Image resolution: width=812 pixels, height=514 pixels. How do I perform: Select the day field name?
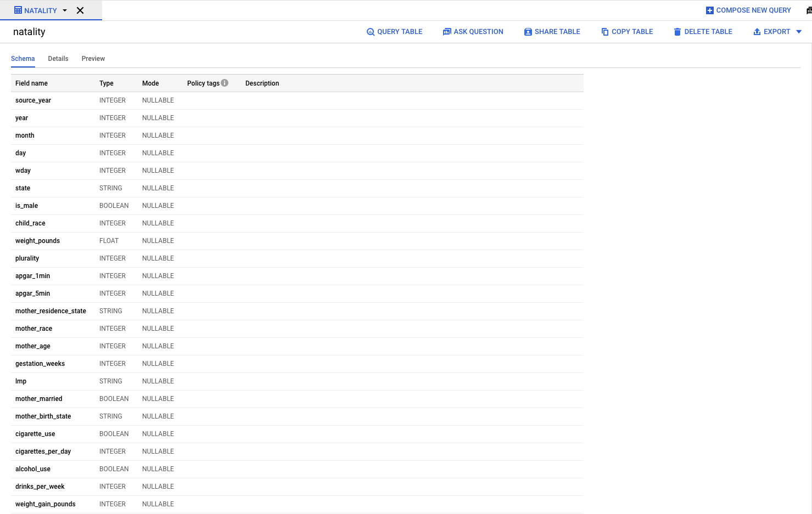20,153
